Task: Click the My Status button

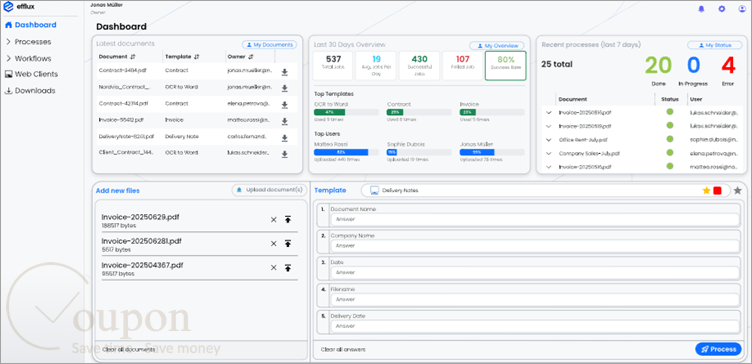Action: click(x=715, y=45)
